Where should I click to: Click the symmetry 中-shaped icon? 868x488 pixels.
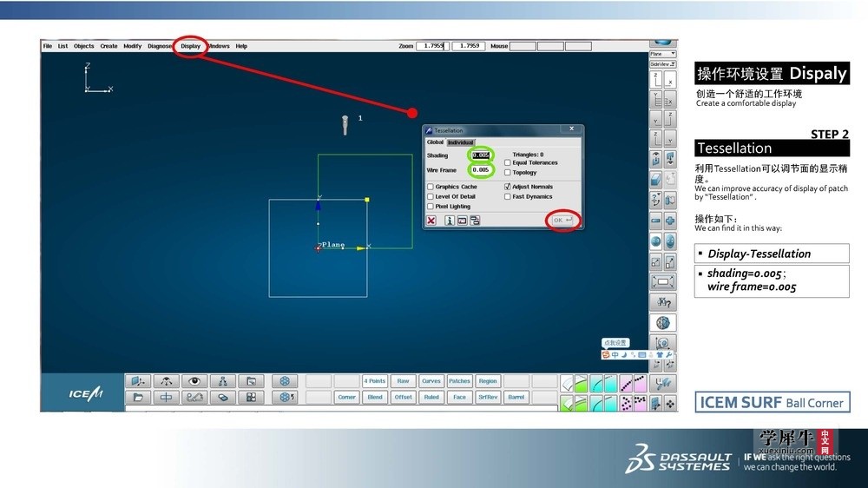[166, 397]
